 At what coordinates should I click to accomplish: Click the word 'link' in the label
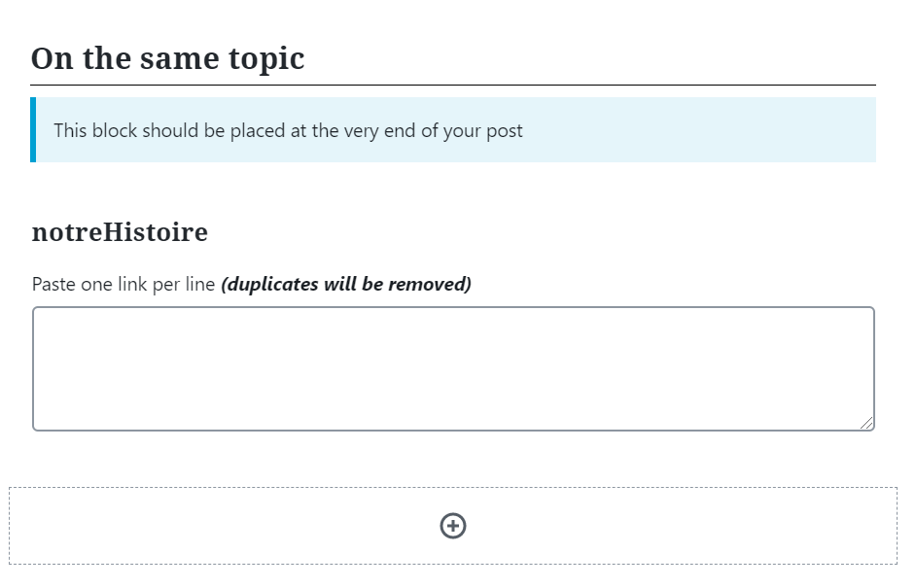pyautogui.click(x=132, y=285)
